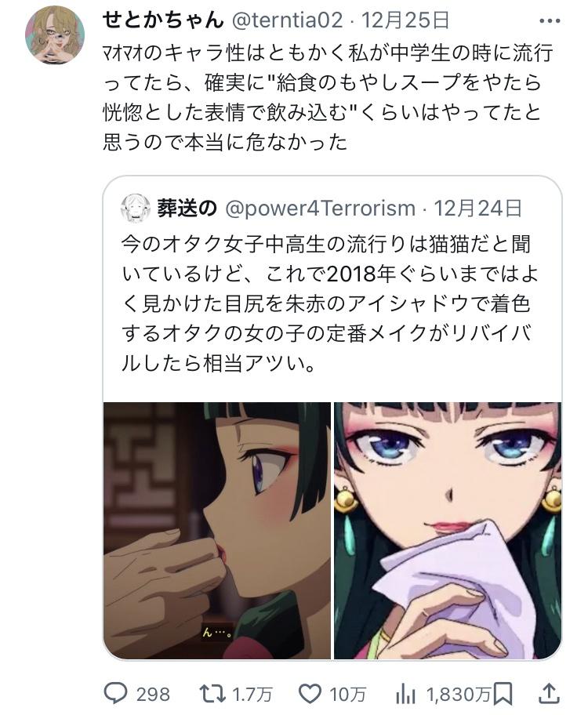Open the right blue-eyed character image
This screenshot has width=588, height=715.
click(448, 530)
